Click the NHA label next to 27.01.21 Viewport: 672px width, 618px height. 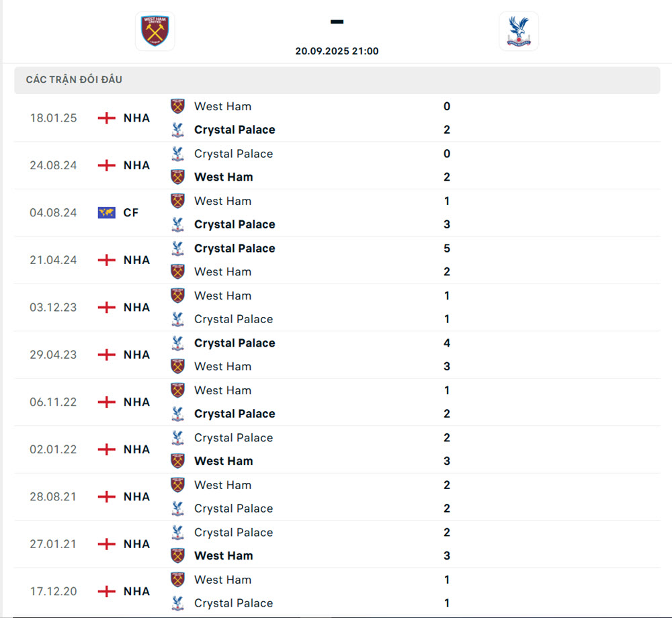(136, 544)
